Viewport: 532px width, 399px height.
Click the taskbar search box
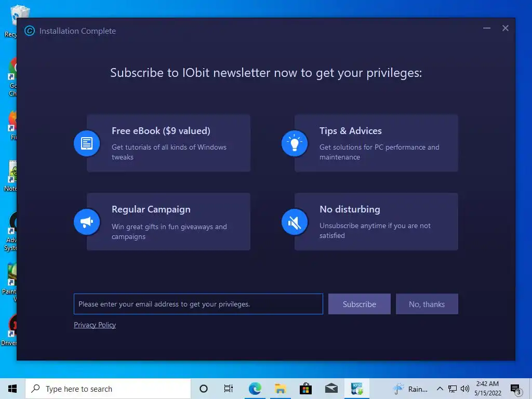tap(108, 389)
